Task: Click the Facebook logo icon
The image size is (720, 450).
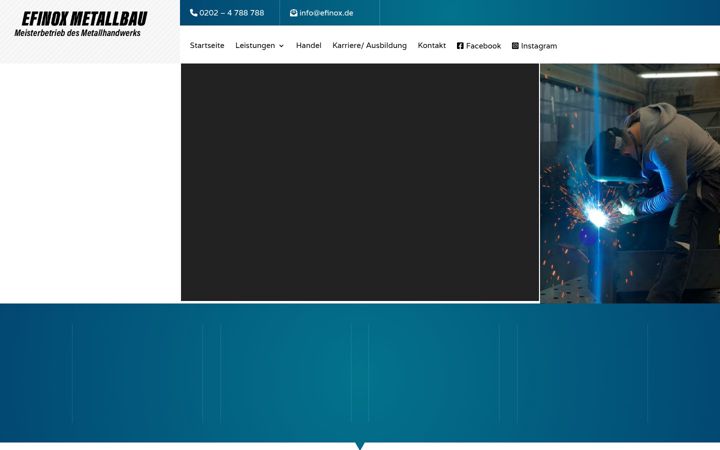Action: click(x=460, y=45)
